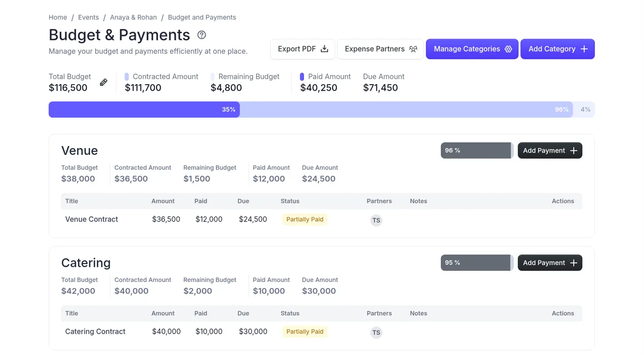This screenshot has height=356, width=644.
Task: Click Venue Contract's $12,000 paid cell
Action: pyautogui.click(x=209, y=219)
